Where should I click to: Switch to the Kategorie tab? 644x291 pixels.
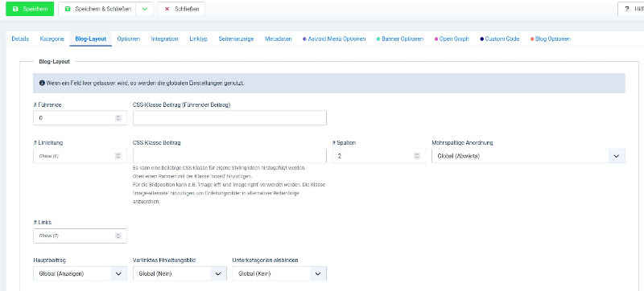click(x=52, y=39)
